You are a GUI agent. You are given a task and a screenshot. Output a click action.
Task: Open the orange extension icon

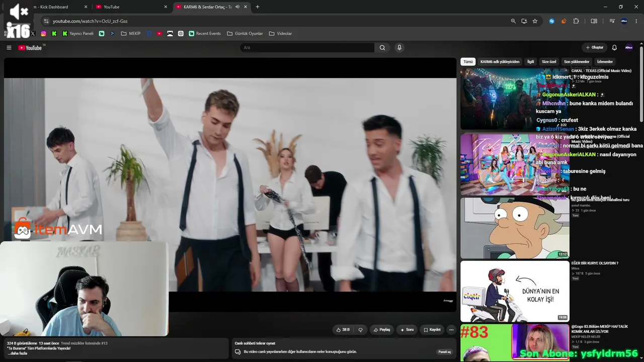pyautogui.click(x=563, y=21)
